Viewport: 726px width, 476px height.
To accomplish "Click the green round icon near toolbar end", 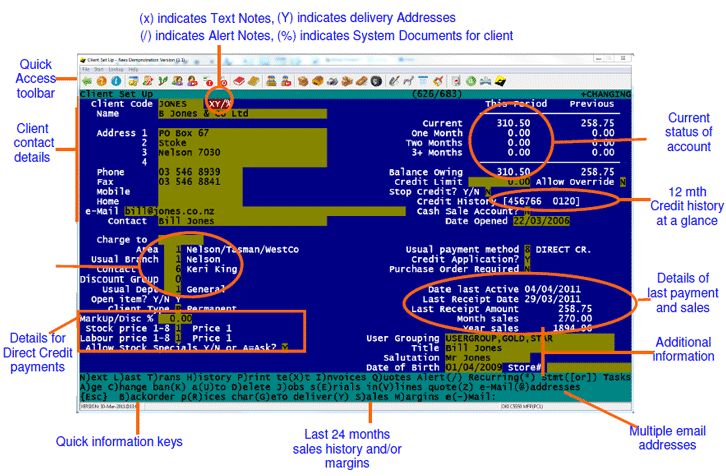I will point(470,79).
